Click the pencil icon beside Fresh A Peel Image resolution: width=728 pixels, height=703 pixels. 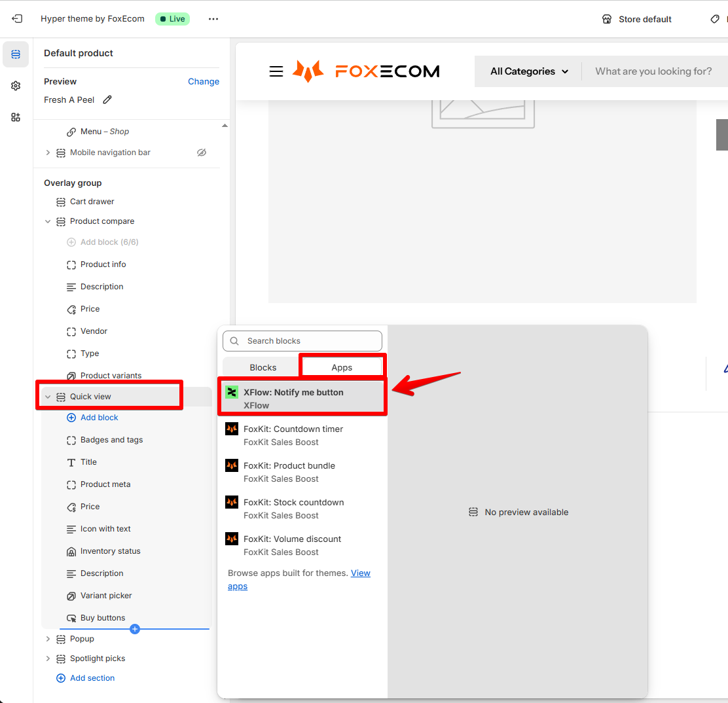click(x=107, y=99)
